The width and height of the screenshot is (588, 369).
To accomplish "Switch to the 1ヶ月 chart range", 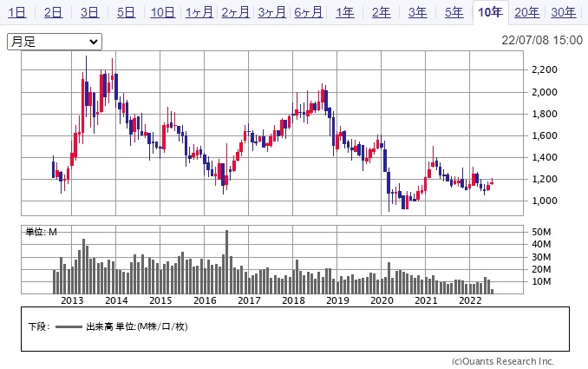I will click(x=199, y=12).
